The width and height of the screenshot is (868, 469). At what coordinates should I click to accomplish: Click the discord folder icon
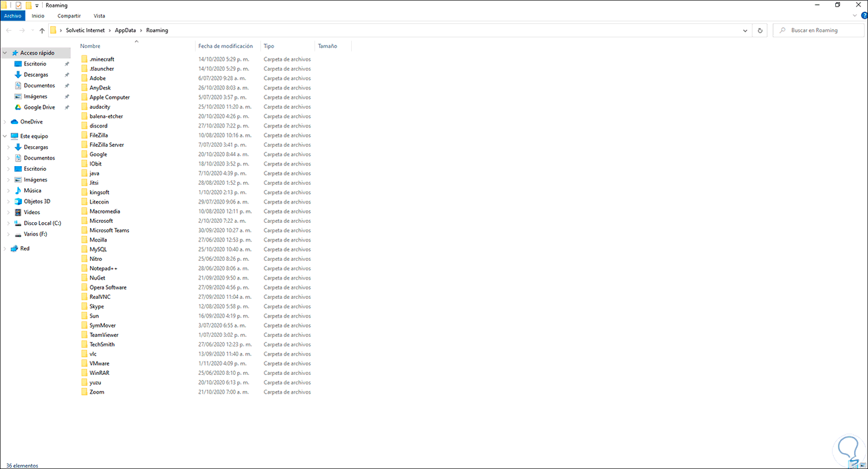click(84, 125)
